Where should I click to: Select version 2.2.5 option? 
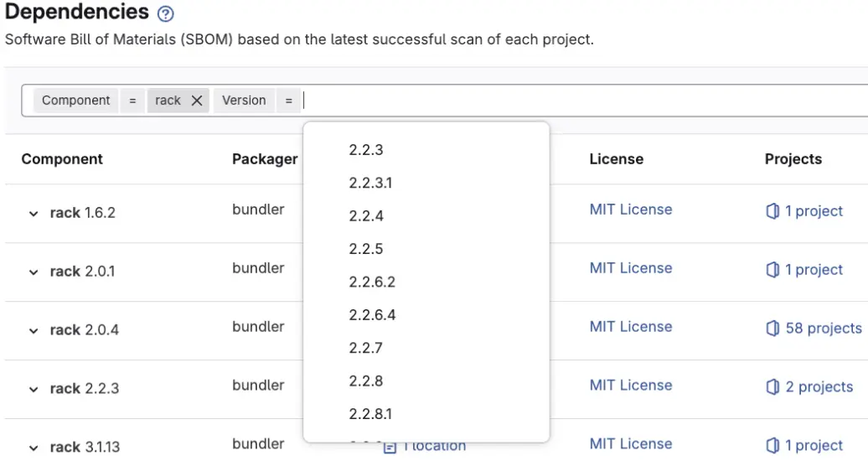[366, 249]
